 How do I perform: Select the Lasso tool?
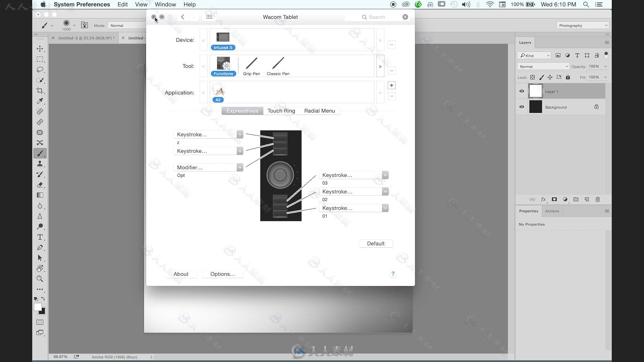40,69
